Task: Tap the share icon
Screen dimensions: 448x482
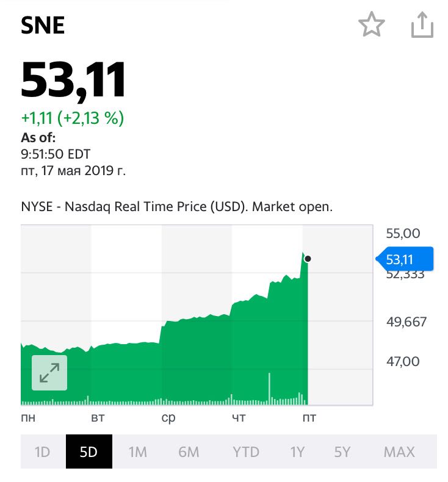Action: click(x=422, y=24)
